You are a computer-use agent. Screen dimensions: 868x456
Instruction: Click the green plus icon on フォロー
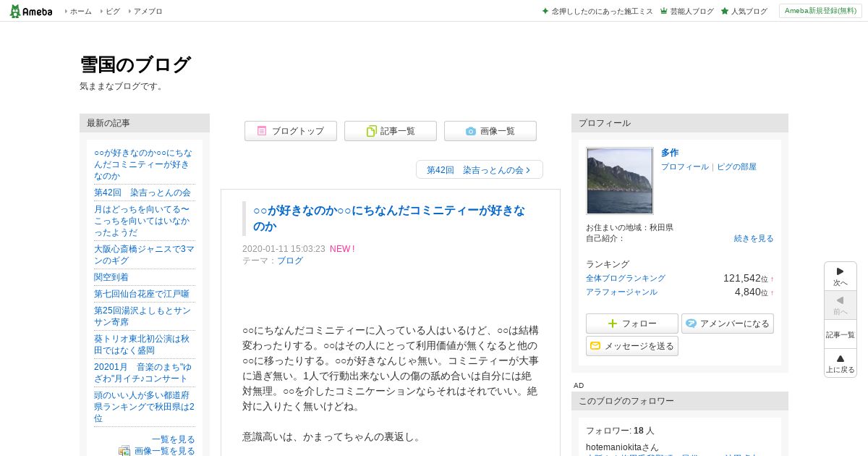point(613,324)
